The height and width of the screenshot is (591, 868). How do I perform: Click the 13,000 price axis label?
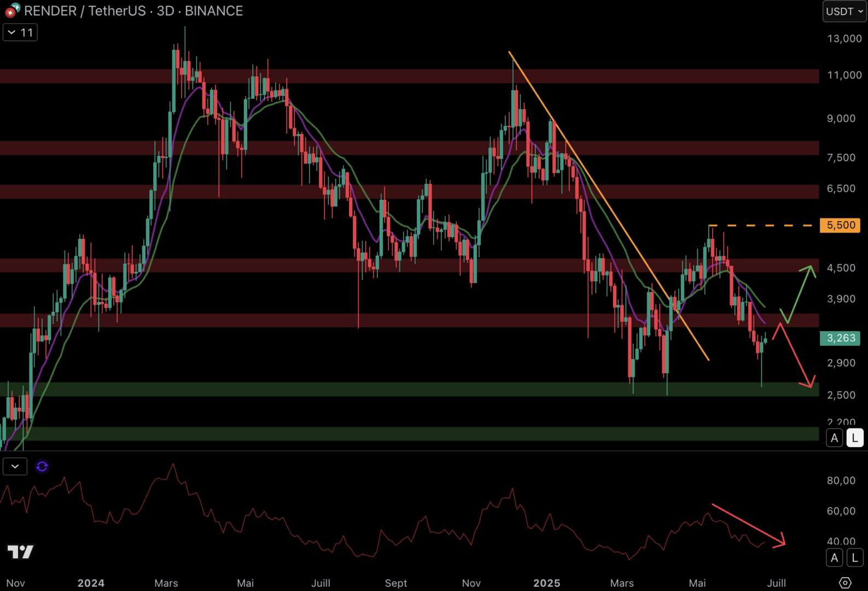pos(844,39)
